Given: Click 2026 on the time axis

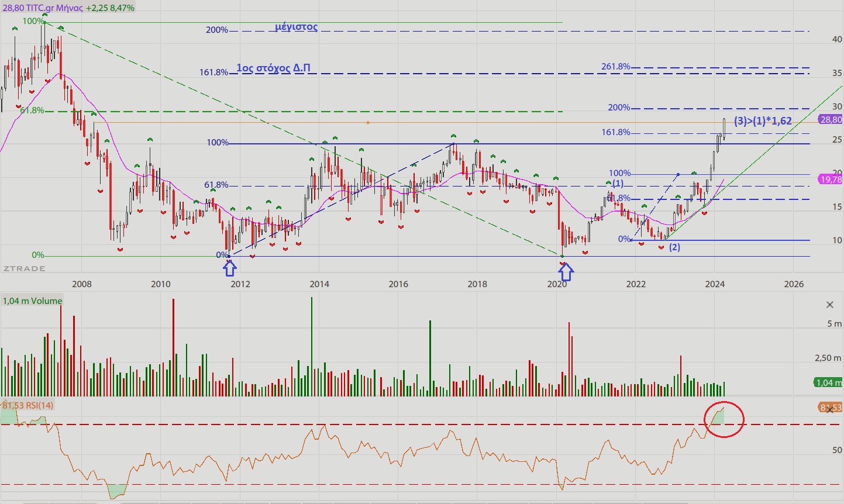Looking at the screenshot, I should (794, 284).
